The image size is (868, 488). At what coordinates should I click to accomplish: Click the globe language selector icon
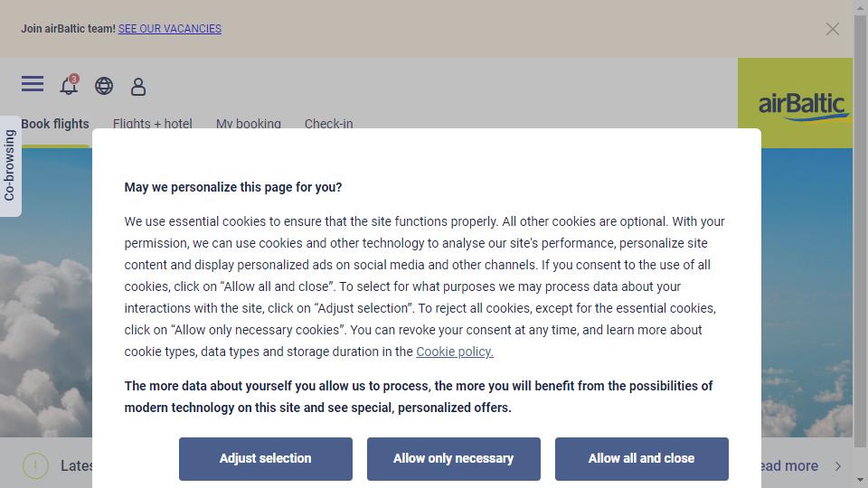pos(104,86)
